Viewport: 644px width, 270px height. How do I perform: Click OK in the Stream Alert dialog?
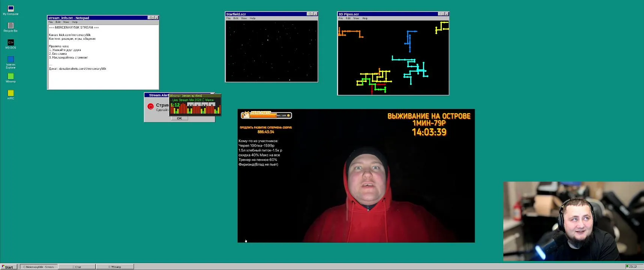coord(179,118)
